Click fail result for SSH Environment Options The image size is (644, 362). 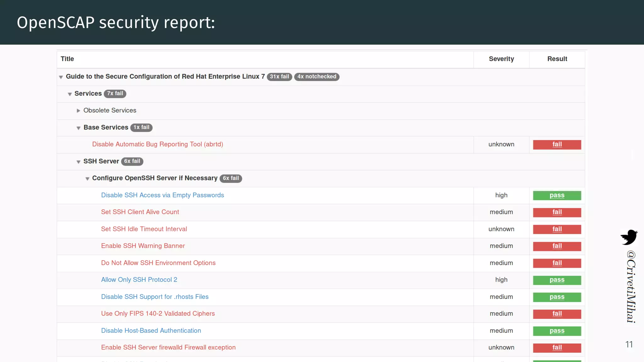pos(557,263)
